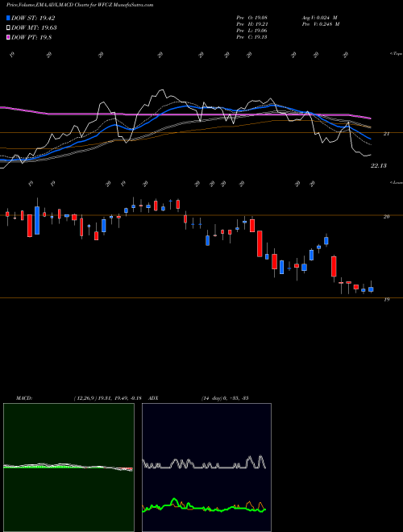The width and height of the screenshot is (403, 532).
Task: Click the 'MACD:' panel heading
Action: (x=24, y=398)
